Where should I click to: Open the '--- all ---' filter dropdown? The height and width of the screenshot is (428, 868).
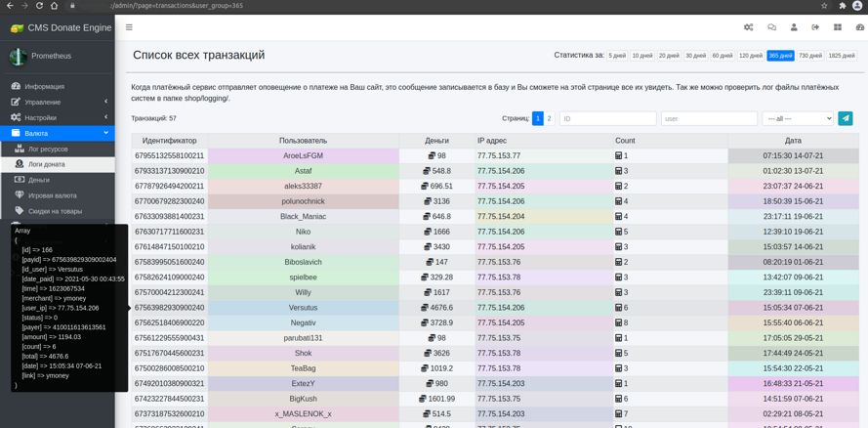[797, 118]
